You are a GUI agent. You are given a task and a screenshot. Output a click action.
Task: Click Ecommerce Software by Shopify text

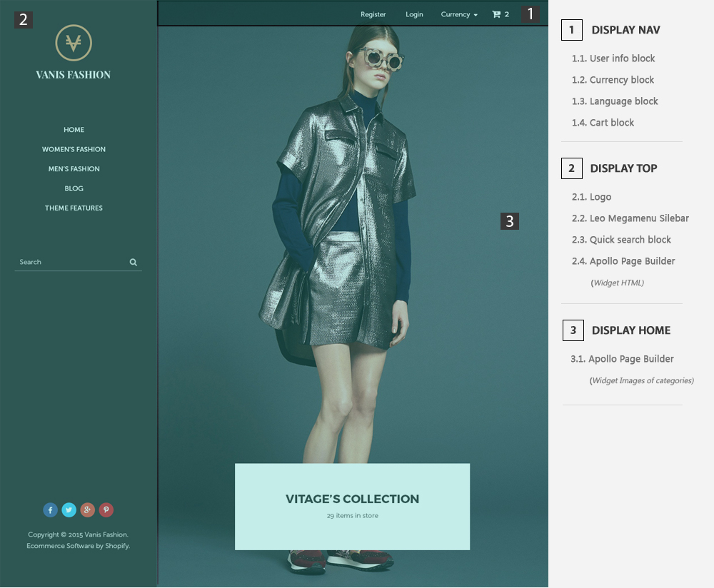[x=79, y=546]
